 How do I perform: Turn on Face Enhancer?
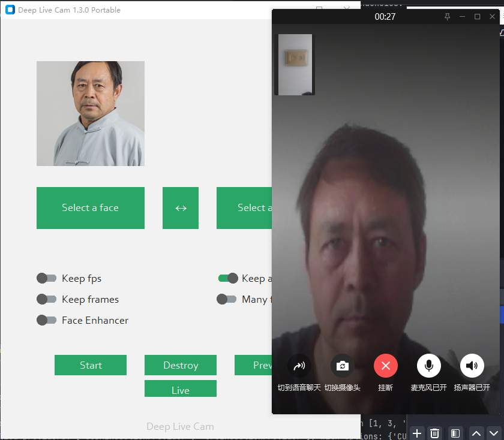coord(46,320)
